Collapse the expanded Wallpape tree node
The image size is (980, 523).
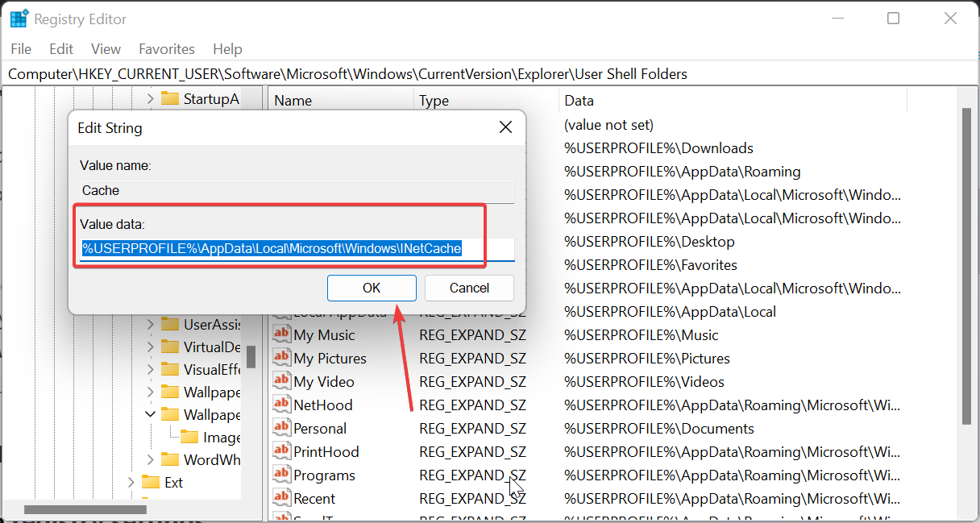tap(150, 415)
